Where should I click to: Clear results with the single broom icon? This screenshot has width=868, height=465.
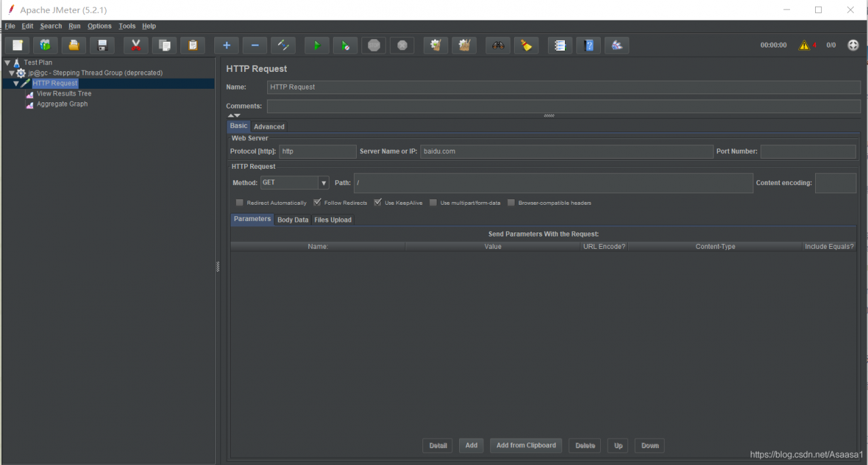point(436,45)
